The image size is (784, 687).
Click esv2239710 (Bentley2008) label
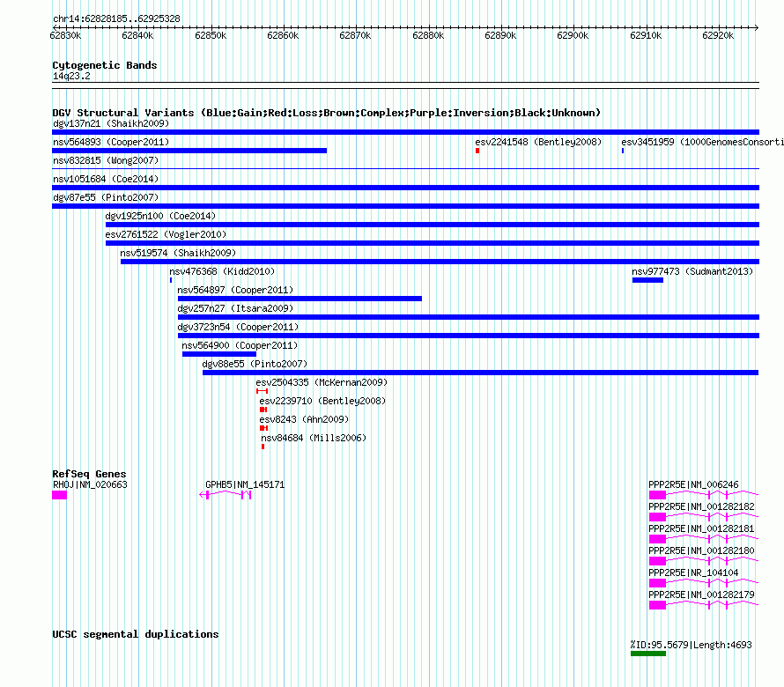(322, 401)
